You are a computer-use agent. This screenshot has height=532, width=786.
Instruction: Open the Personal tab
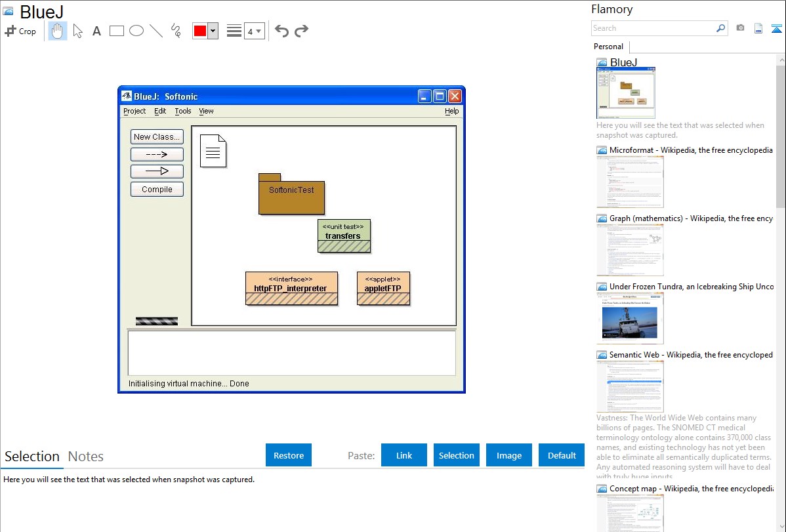click(608, 47)
